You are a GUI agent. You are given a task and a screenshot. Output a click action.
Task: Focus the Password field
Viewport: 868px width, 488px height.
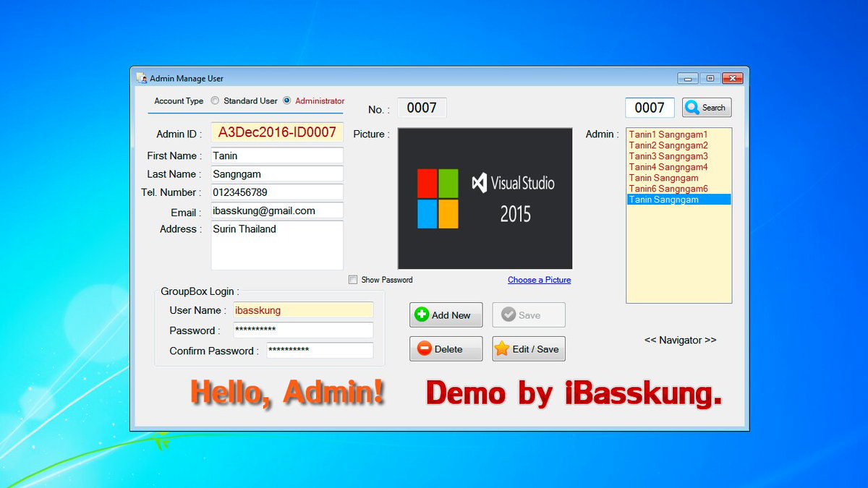(x=303, y=330)
